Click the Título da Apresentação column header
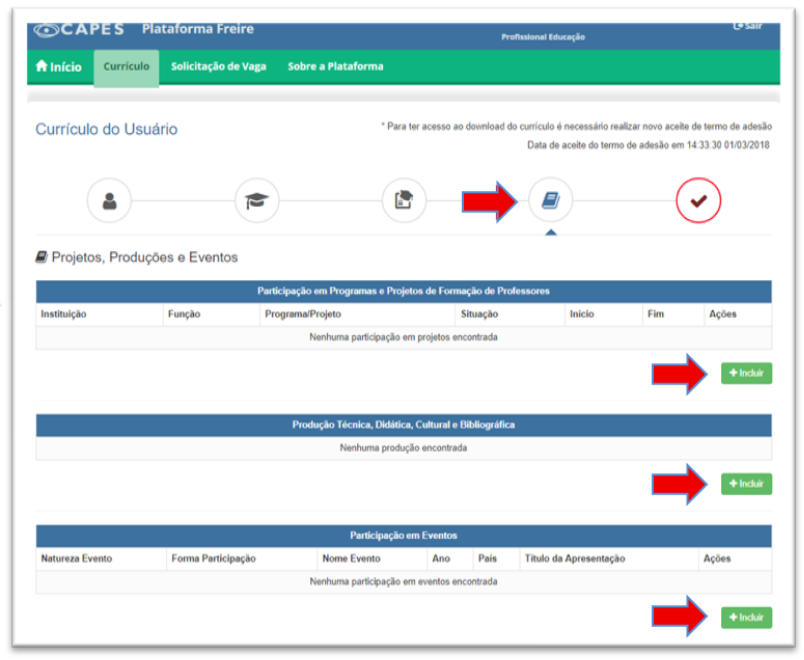Screen dimensions: 804x660 tap(575, 559)
